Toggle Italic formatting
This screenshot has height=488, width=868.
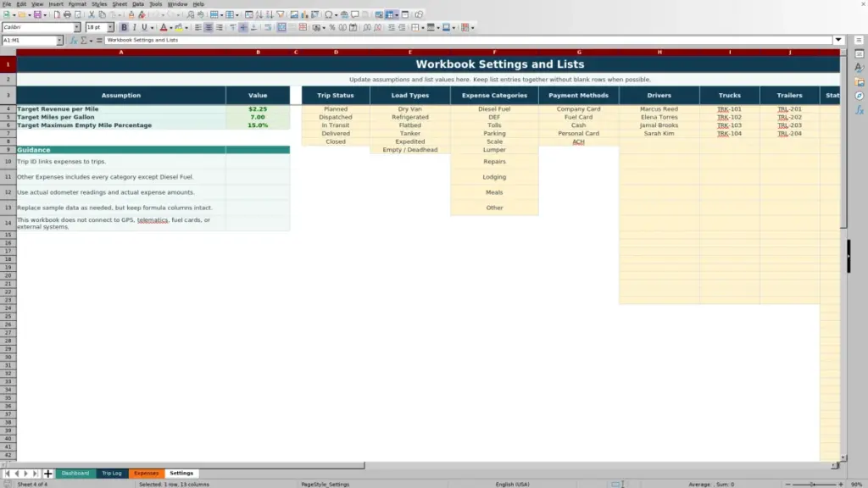(135, 27)
